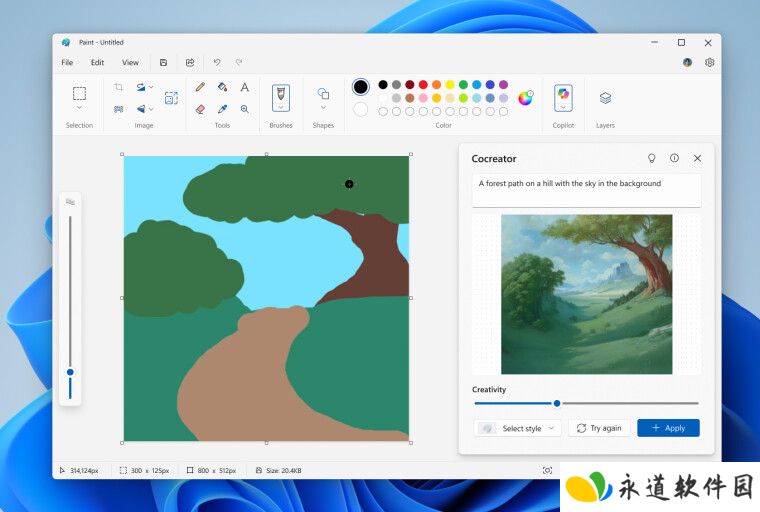Open the Edit colors wheel

click(525, 98)
